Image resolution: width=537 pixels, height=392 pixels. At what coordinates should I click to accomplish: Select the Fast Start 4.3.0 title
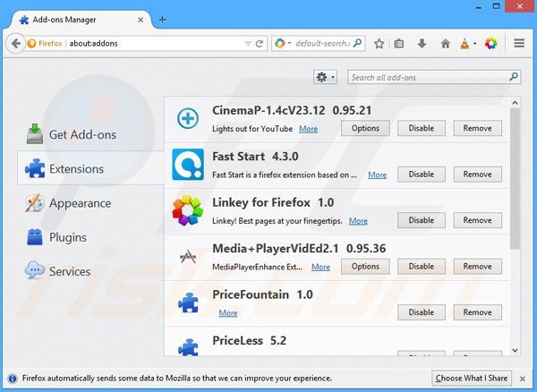pyautogui.click(x=255, y=157)
